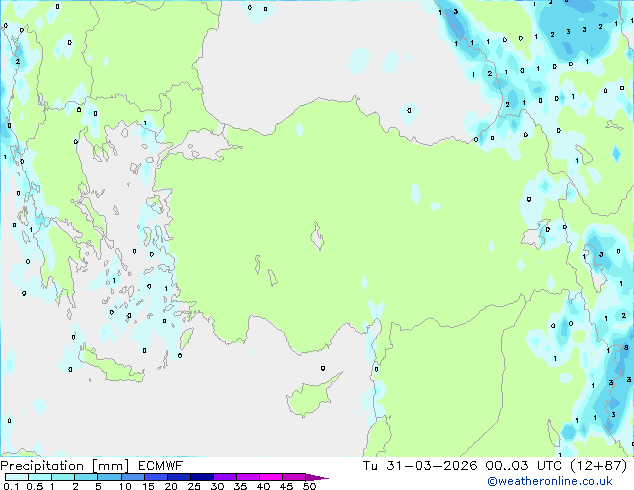Click the island of Cyprus on map
This screenshot has height=490, width=634.
pos(311,397)
